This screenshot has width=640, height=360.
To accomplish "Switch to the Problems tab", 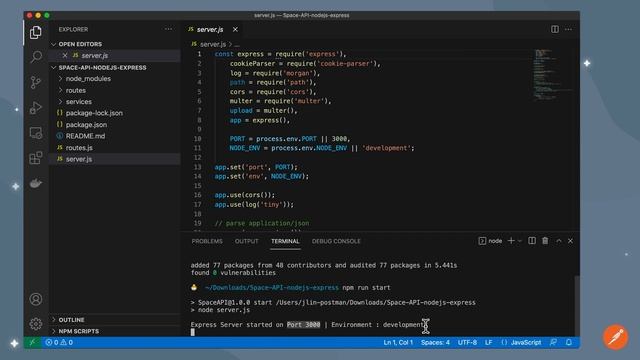I will (207, 241).
